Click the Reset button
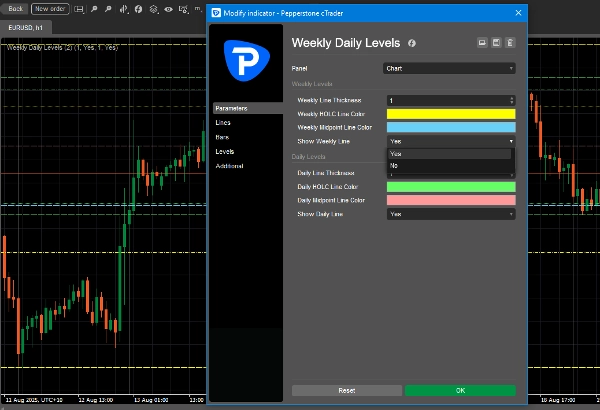Image resolution: width=600 pixels, height=410 pixels. click(x=347, y=390)
